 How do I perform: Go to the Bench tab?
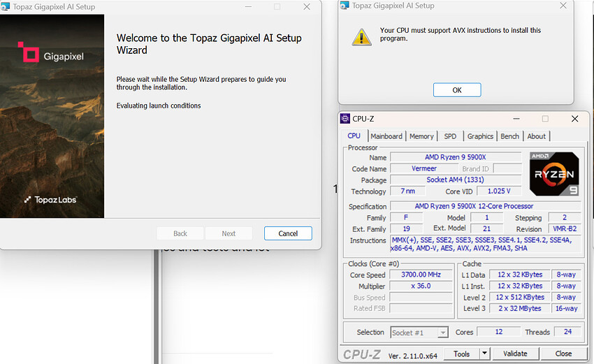pyautogui.click(x=510, y=136)
